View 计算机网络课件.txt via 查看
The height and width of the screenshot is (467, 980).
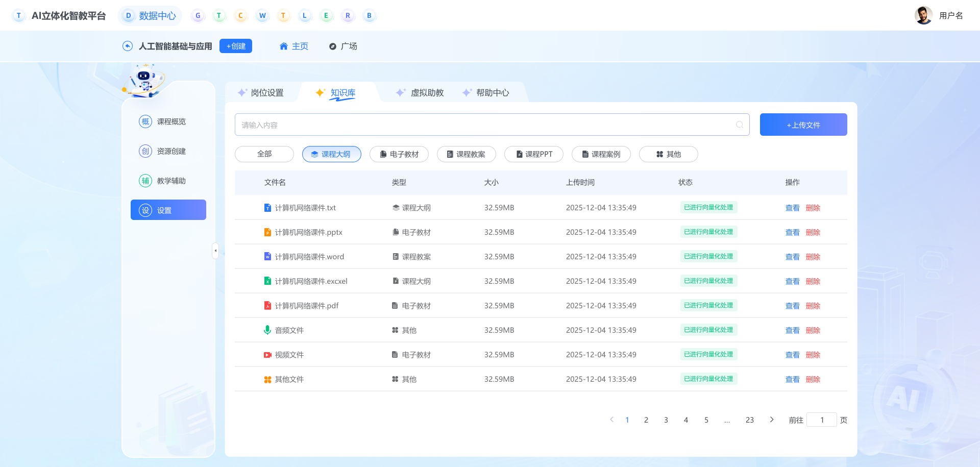pyautogui.click(x=792, y=208)
